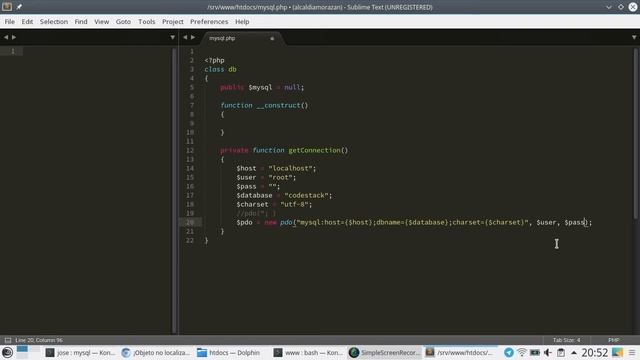Click the "codestack" database string

point(307,195)
